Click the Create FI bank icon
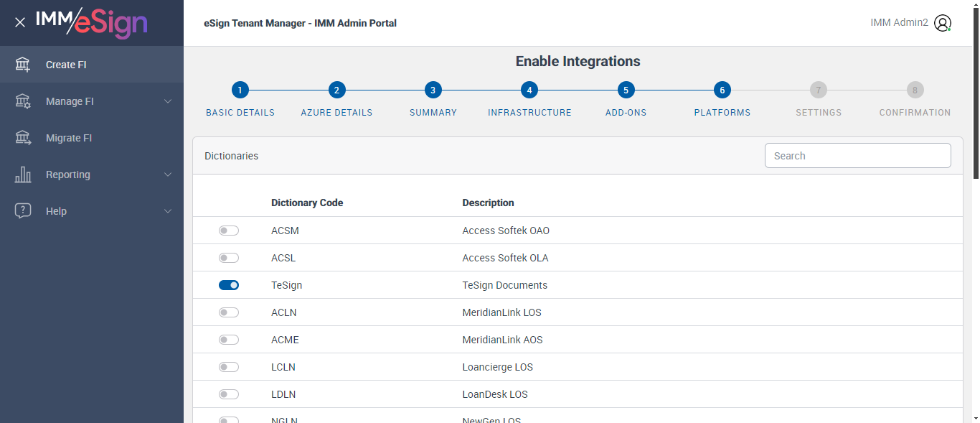 (x=23, y=65)
